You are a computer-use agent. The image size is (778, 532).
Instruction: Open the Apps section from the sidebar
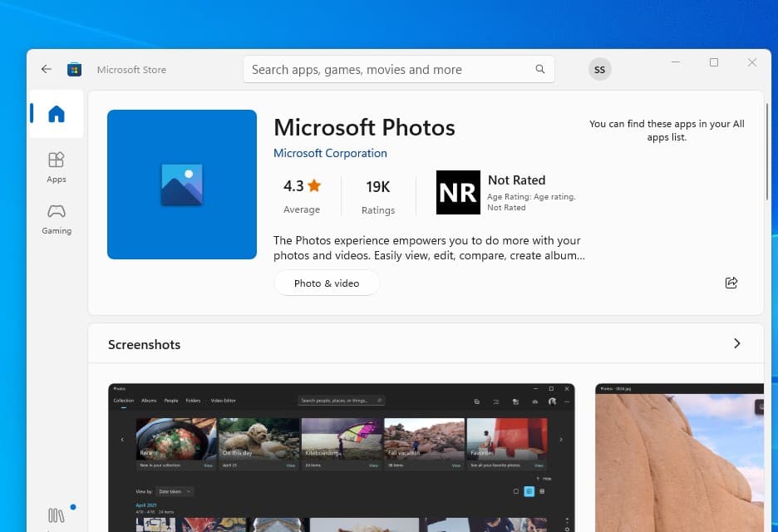pos(56,165)
